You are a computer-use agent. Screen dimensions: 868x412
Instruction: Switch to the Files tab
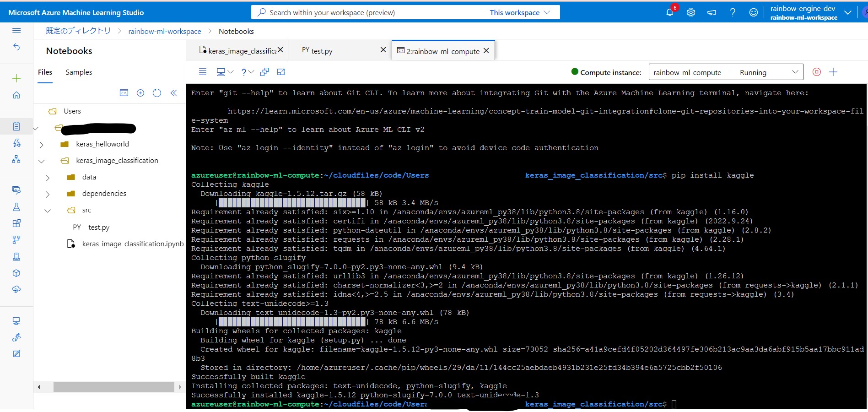pyautogui.click(x=45, y=72)
